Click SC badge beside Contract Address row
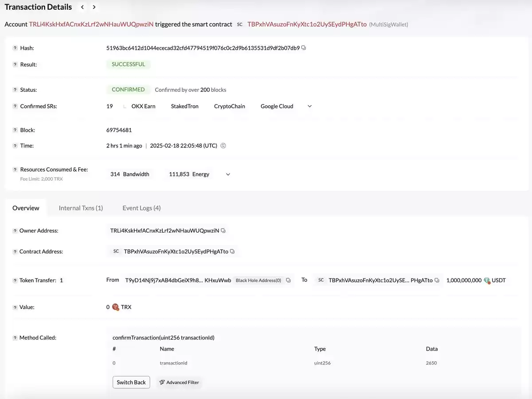 point(116,251)
